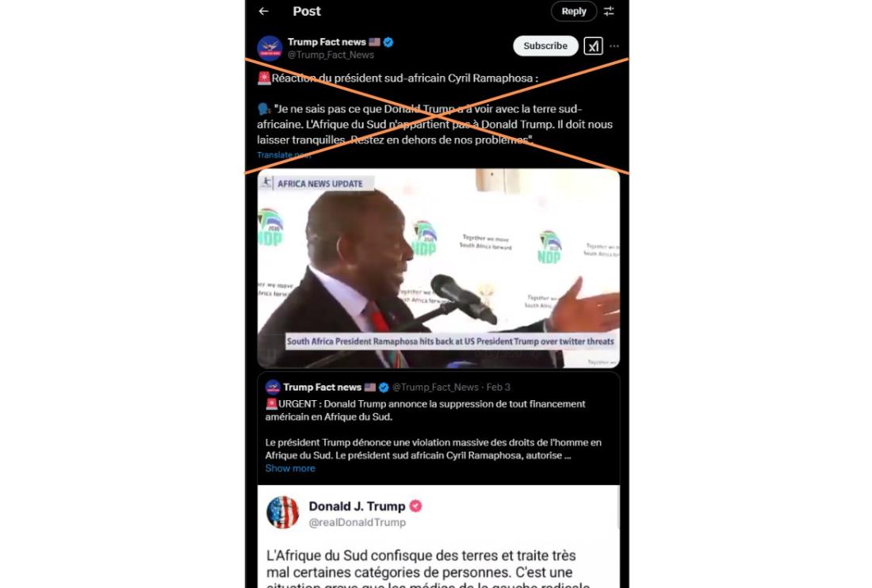Click the quoted post verified badge

point(384,388)
